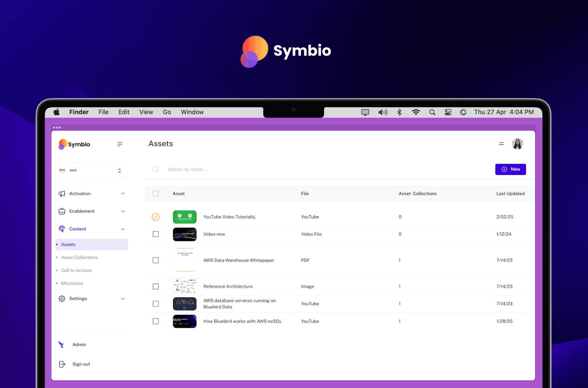Screen dimensions: 588x388
Task: Click the Siri icon
Action: pos(463,112)
